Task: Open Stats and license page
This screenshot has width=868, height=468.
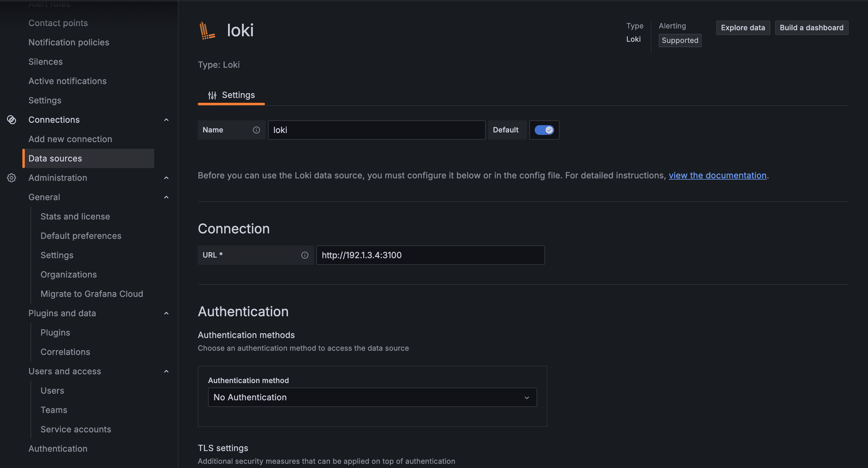Action: coord(75,216)
